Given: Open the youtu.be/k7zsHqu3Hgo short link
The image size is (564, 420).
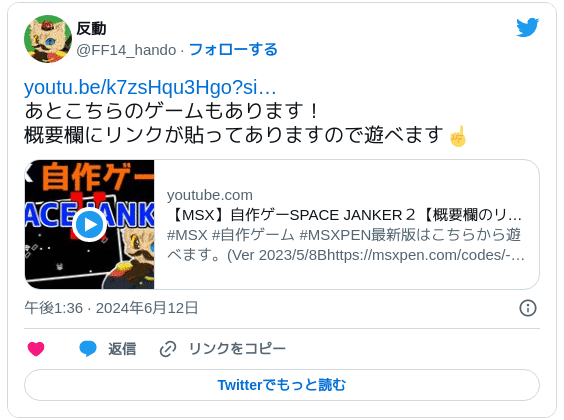Looking at the screenshot, I should (150, 87).
